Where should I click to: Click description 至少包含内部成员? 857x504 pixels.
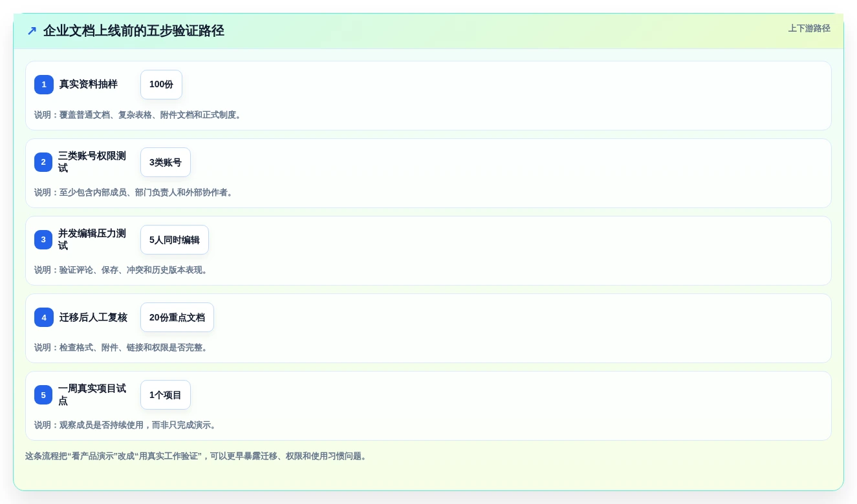(135, 193)
